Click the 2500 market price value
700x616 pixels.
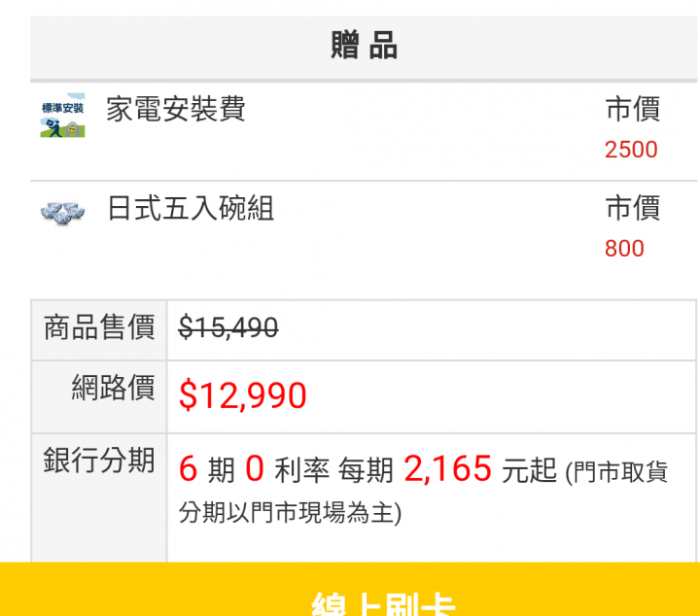point(631,150)
